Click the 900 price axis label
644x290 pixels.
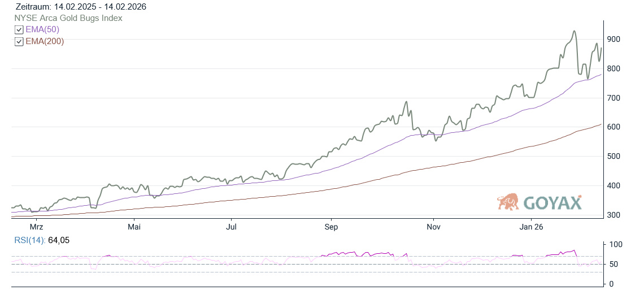point(614,40)
